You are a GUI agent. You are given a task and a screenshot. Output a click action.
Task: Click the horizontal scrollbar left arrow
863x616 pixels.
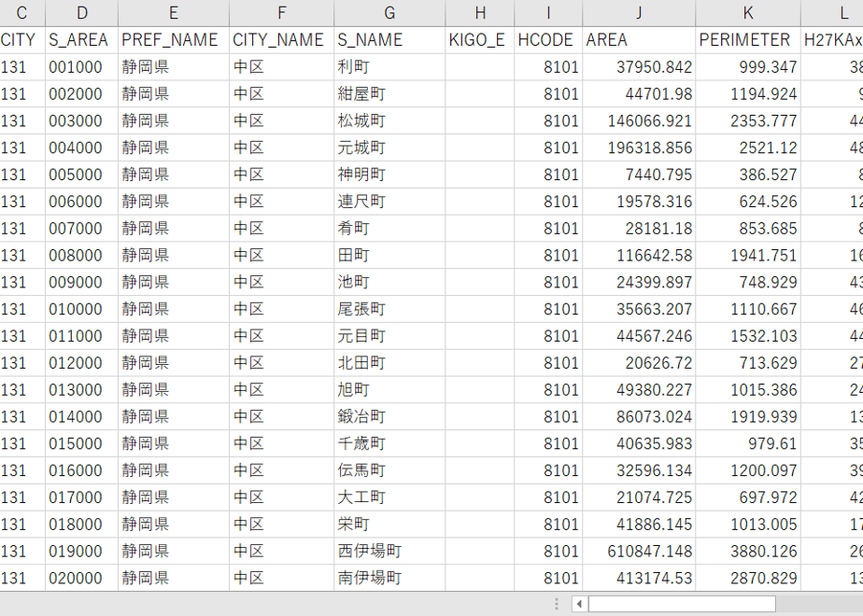pyautogui.click(x=579, y=604)
